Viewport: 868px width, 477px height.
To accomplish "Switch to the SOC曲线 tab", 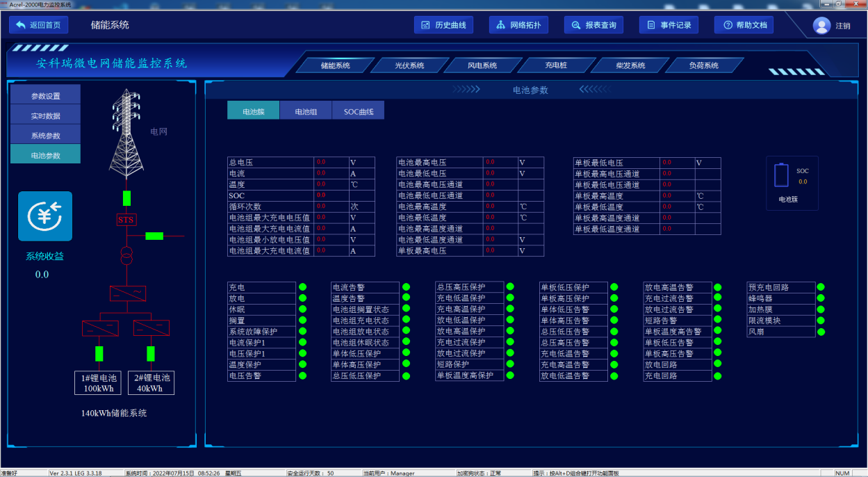I will 359,111.
